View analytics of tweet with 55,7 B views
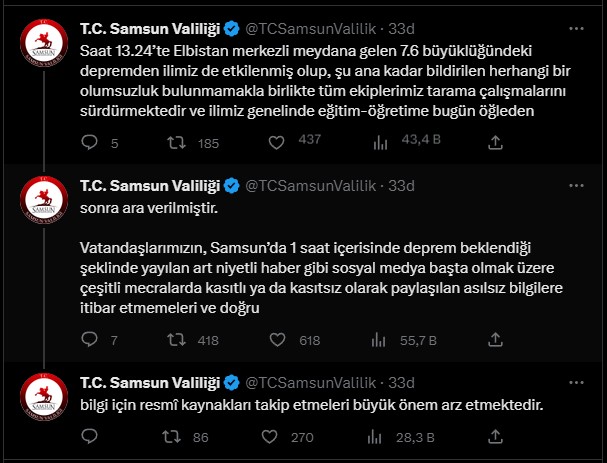 (x=378, y=340)
